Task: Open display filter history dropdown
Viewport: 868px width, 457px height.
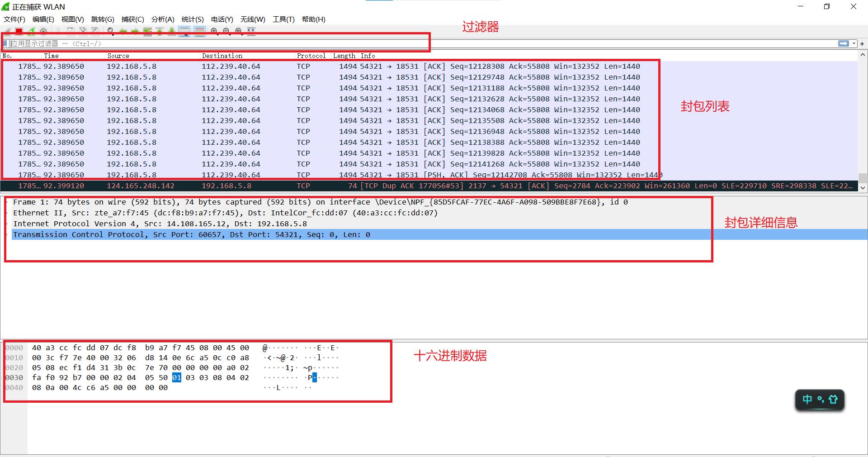Action: [854, 44]
